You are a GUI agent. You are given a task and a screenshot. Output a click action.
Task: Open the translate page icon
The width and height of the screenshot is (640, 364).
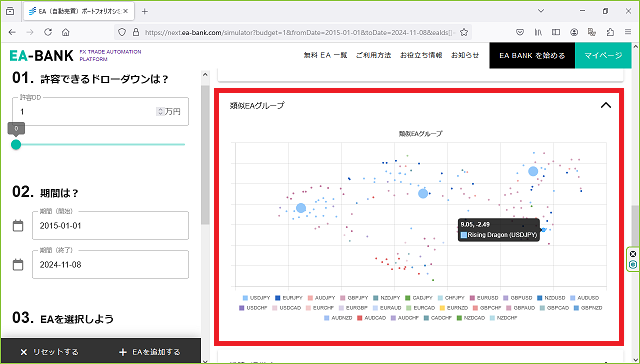(x=592, y=32)
